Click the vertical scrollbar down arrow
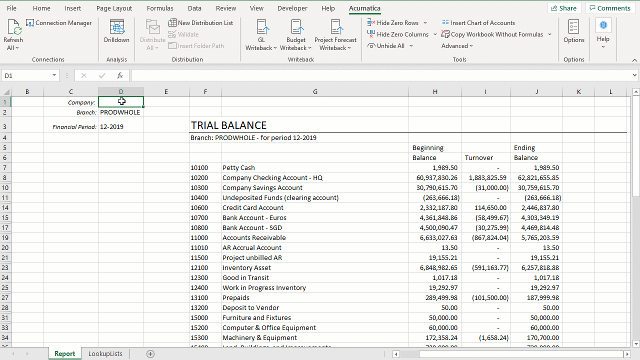Image resolution: width=640 pixels, height=360 pixels. tap(636, 344)
